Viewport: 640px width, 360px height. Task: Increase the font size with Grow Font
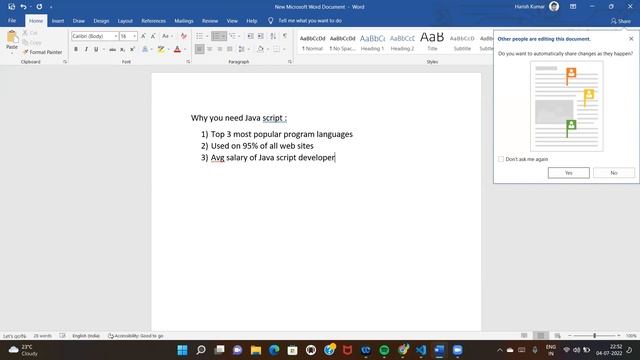coord(143,36)
